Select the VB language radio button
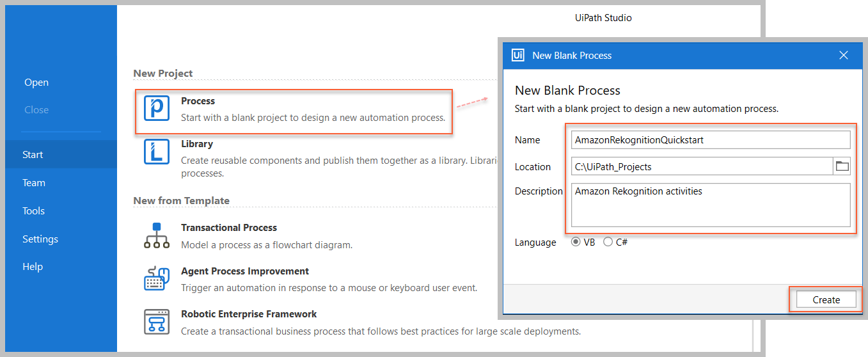Screen dimensions: 868x357 (576, 242)
